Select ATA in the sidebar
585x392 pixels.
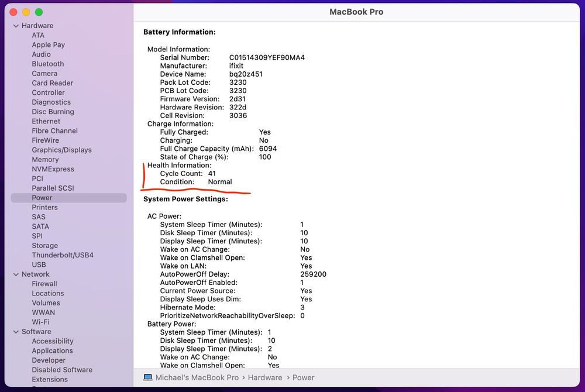[38, 35]
